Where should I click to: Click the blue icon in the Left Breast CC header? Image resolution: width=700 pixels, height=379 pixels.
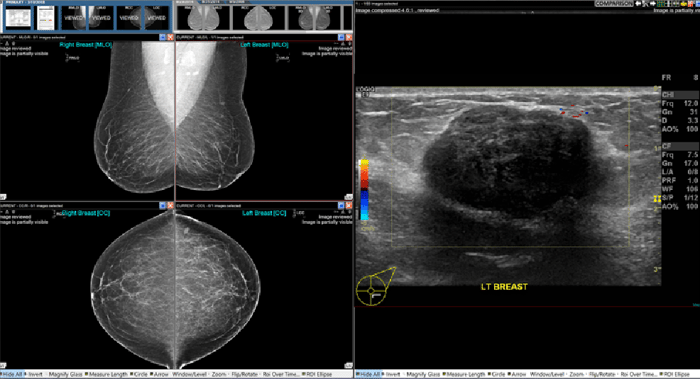point(342,205)
